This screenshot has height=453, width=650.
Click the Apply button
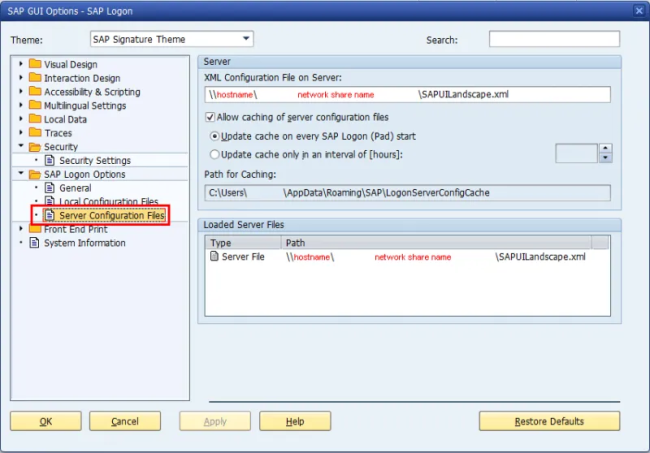pos(215,421)
